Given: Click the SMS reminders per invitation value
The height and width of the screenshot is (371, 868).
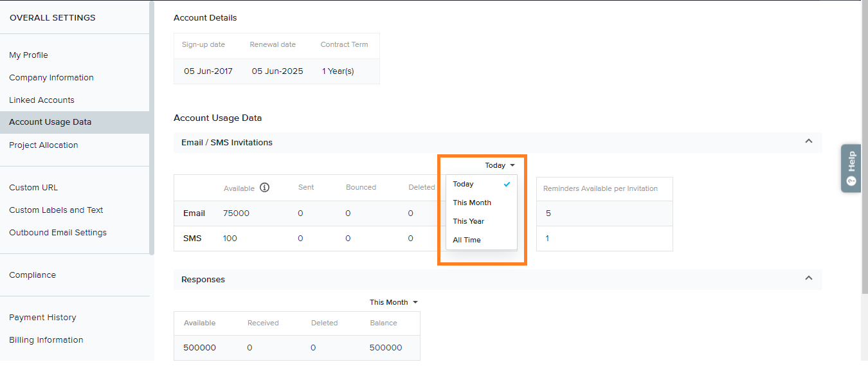Looking at the screenshot, I should 547,239.
